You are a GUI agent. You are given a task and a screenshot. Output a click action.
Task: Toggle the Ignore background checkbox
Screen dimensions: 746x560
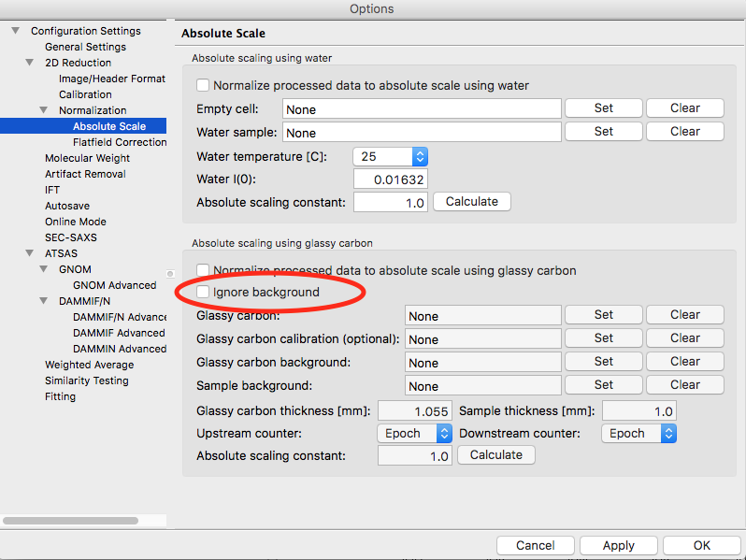(203, 292)
